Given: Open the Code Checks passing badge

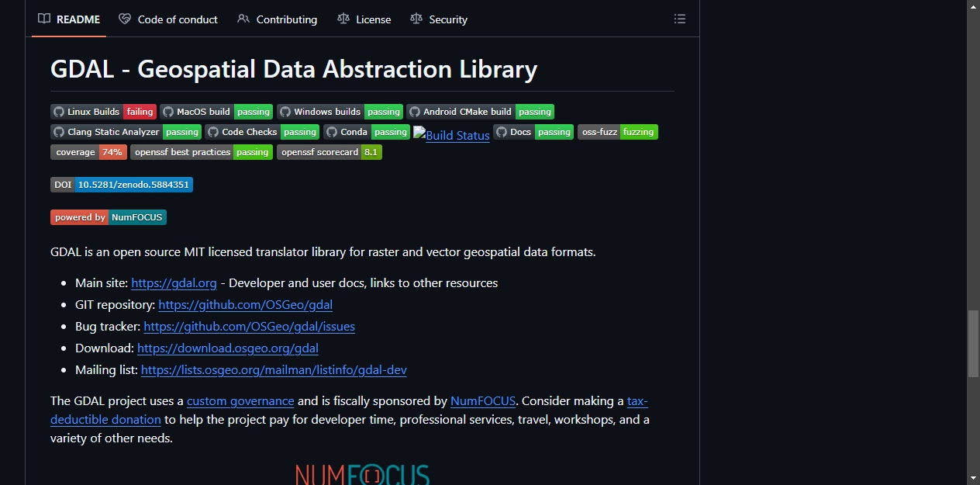Looking at the screenshot, I should pos(262,132).
